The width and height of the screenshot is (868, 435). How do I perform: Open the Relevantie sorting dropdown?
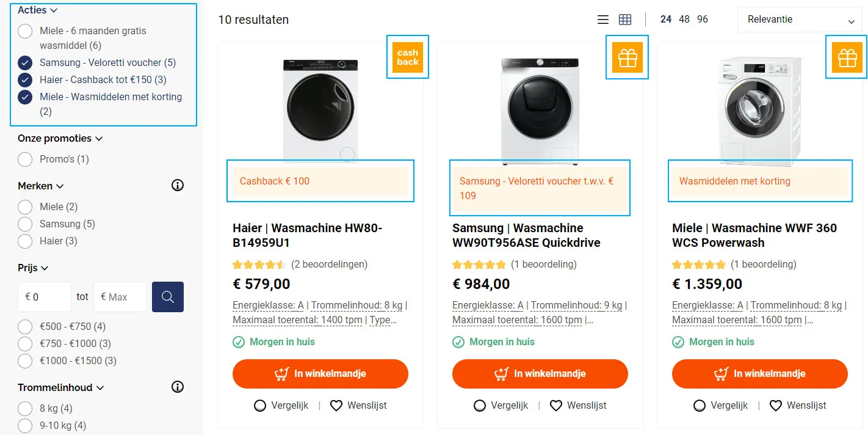point(799,20)
